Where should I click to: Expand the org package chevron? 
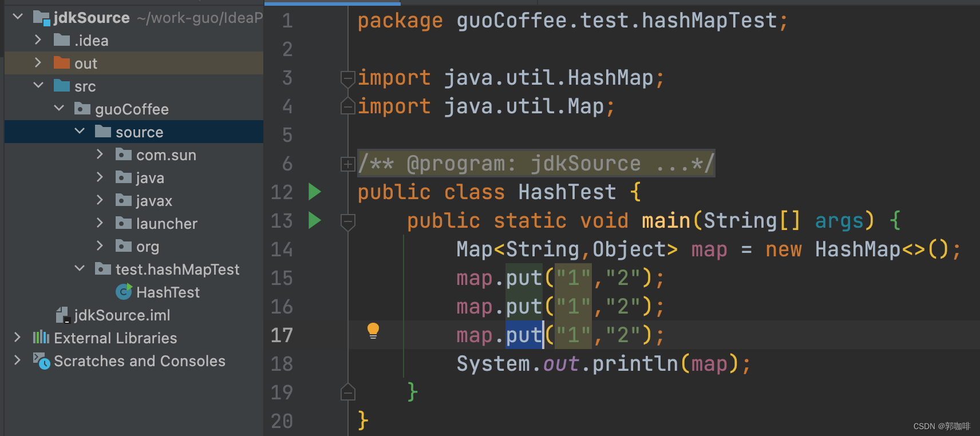[100, 245]
